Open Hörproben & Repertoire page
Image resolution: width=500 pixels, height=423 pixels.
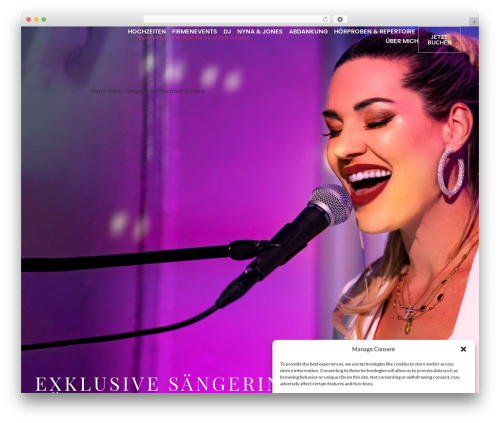click(374, 32)
